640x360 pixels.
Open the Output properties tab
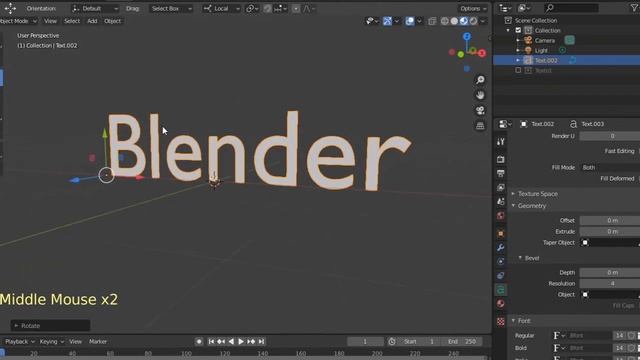pyautogui.click(x=500, y=173)
